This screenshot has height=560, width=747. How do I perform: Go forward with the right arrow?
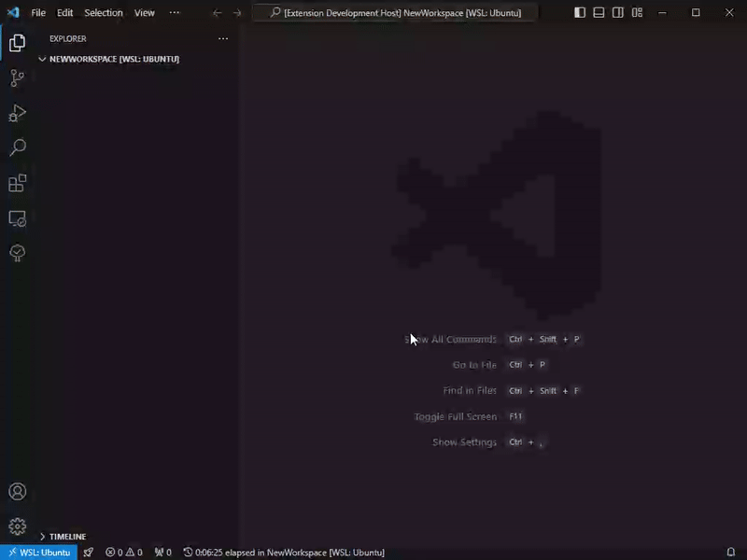coord(237,13)
